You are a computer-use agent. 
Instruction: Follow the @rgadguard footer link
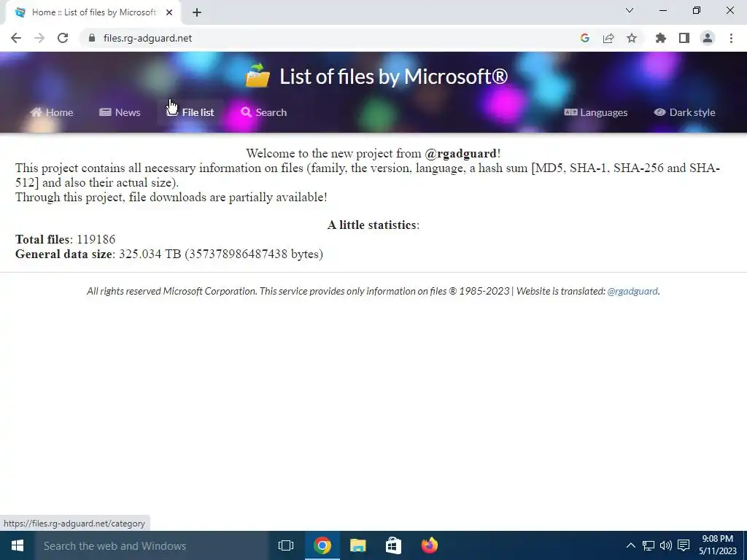(x=632, y=291)
